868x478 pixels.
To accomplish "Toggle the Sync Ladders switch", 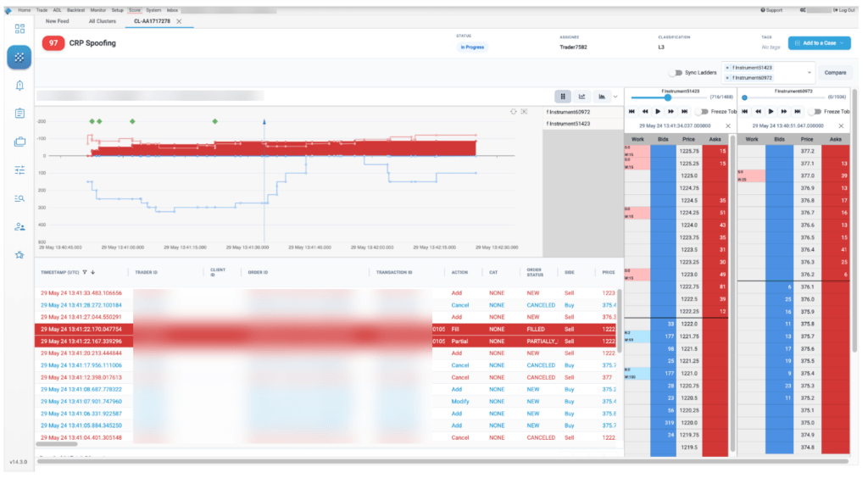I will tap(676, 73).
